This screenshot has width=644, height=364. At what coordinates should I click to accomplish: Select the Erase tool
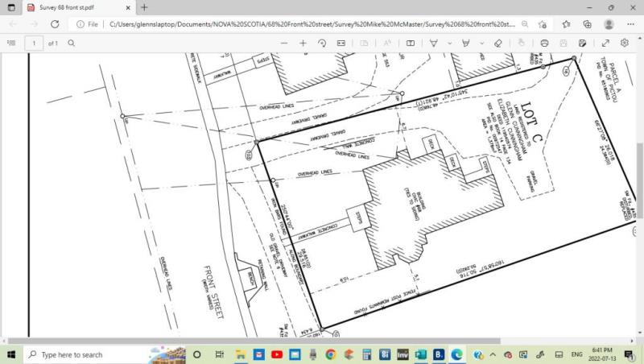click(497, 43)
